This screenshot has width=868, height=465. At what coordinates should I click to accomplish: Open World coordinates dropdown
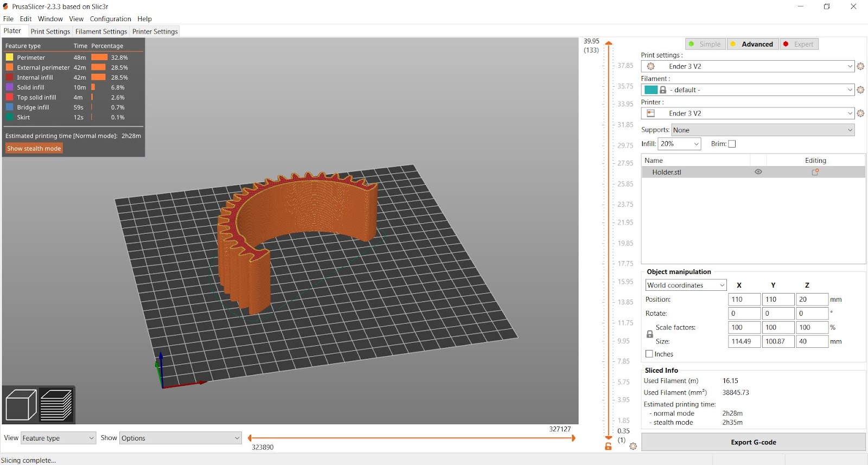686,285
